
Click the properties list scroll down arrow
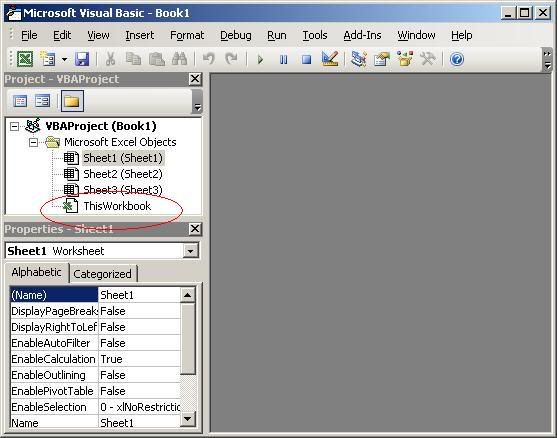coord(188,419)
